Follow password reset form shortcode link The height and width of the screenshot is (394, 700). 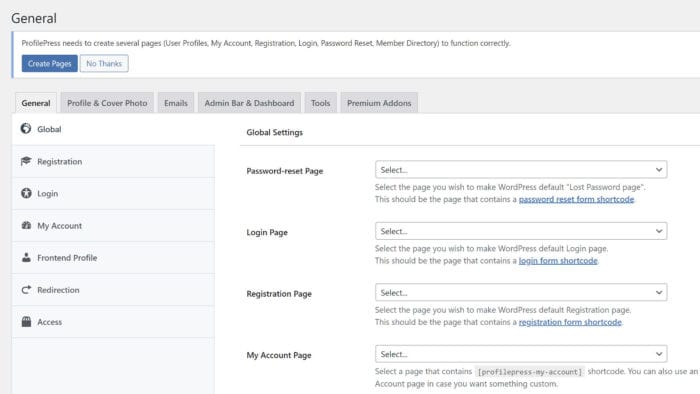[x=576, y=199]
